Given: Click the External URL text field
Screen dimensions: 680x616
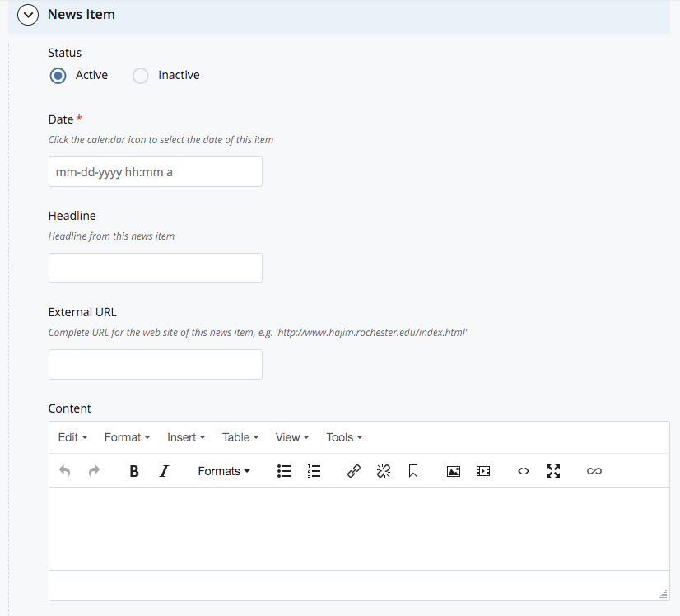Looking at the screenshot, I should pos(156,364).
